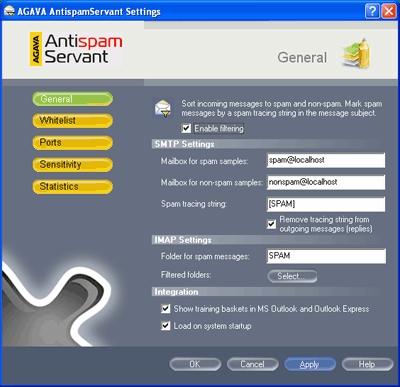Image resolution: width=400 pixels, height=387 pixels.
Task: Go to the Sensitivity tab
Action: tap(73, 165)
